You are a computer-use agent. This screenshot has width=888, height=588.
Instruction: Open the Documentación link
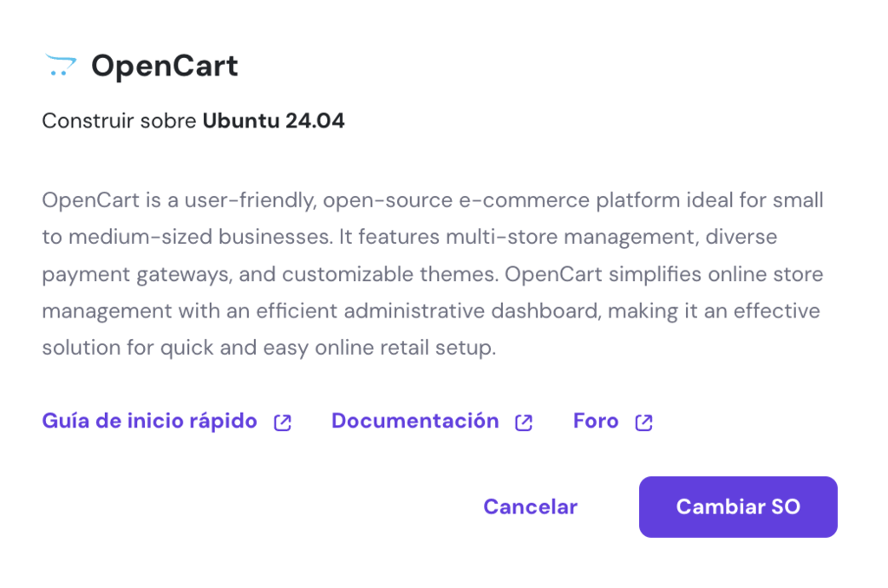click(415, 421)
